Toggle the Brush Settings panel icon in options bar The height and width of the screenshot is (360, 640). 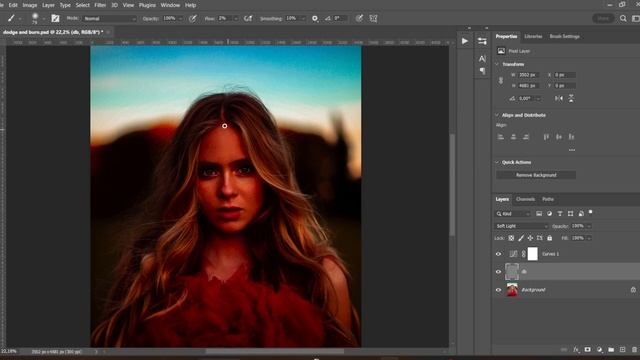(55, 18)
